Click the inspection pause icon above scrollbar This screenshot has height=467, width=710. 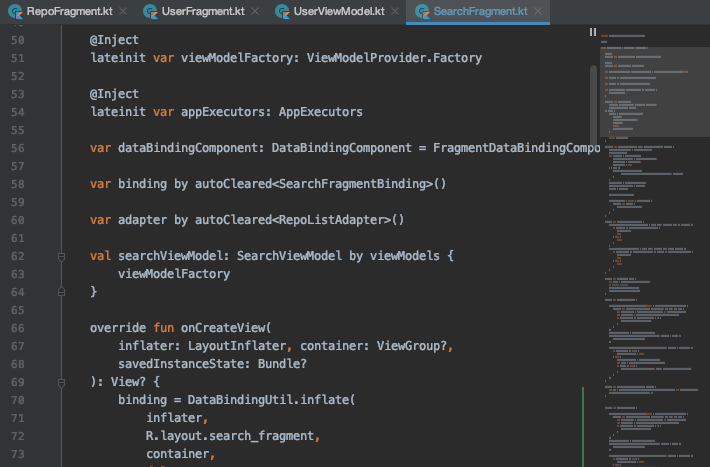pos(593,32)
